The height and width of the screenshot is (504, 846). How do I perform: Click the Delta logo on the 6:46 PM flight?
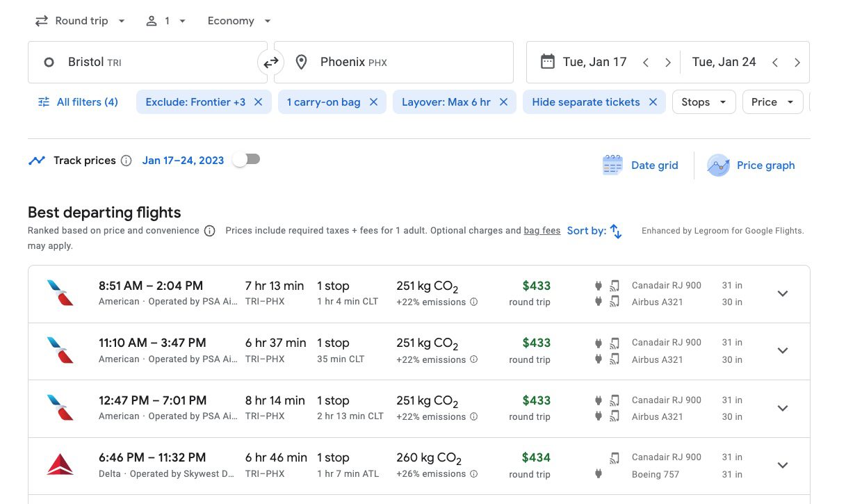click(60, 465)
